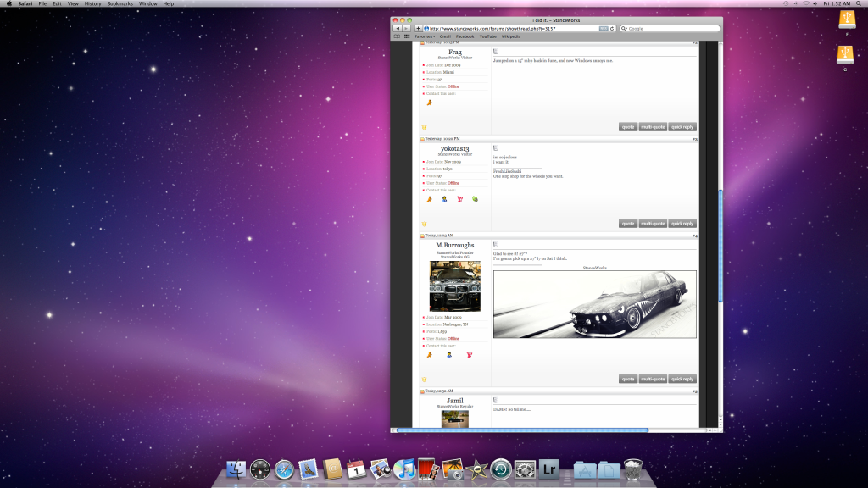Screen dimensions: 868x488
Task: Click the MSN icon under M.Burroughs' profile
Action: pos(449,355)
